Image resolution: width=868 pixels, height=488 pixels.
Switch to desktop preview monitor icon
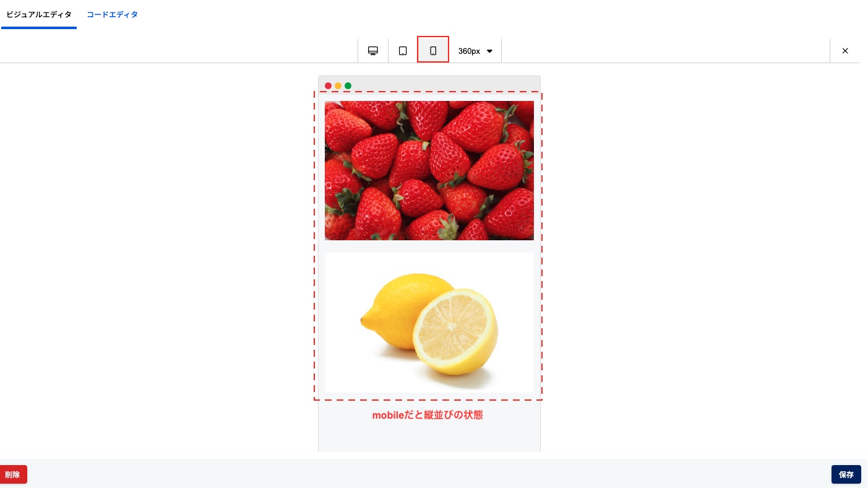click(x=373, y=51)
